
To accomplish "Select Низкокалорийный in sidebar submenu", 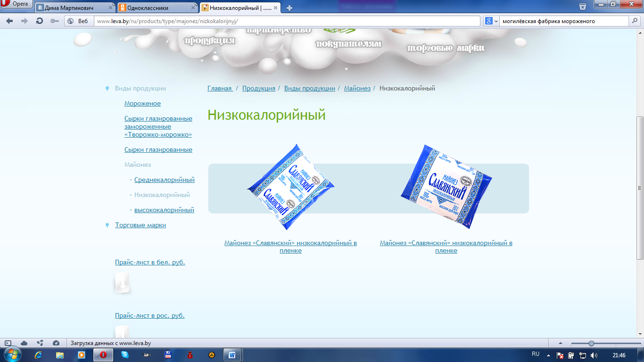I will (x=162, y=195).
